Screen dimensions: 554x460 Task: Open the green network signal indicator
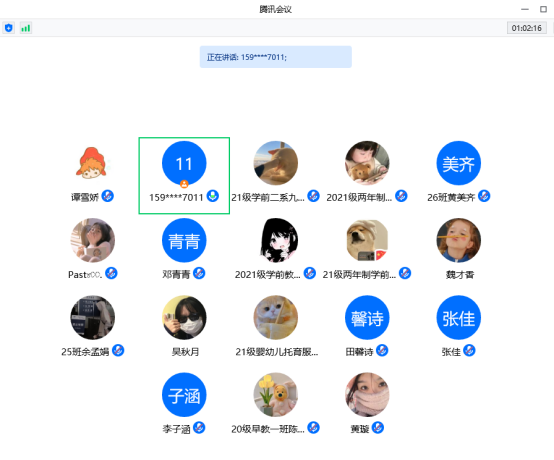[x=25, y=28]
